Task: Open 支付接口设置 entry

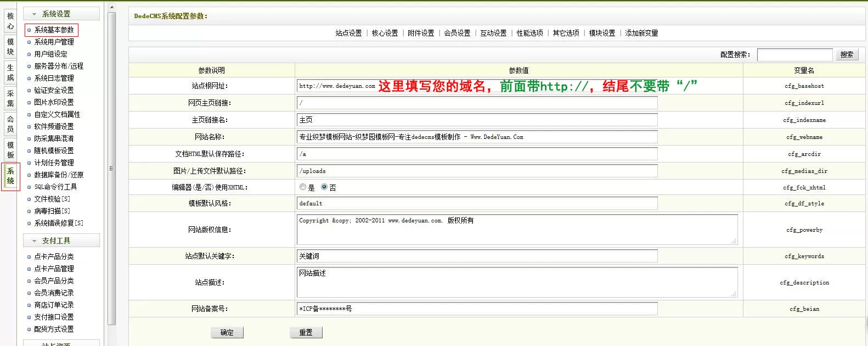Action: (x=54, y=317)
